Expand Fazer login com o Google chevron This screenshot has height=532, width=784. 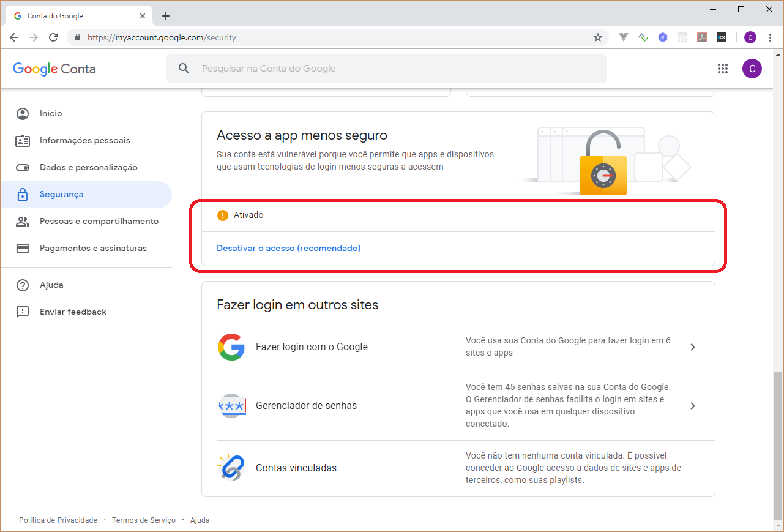[x=693, y=347]
